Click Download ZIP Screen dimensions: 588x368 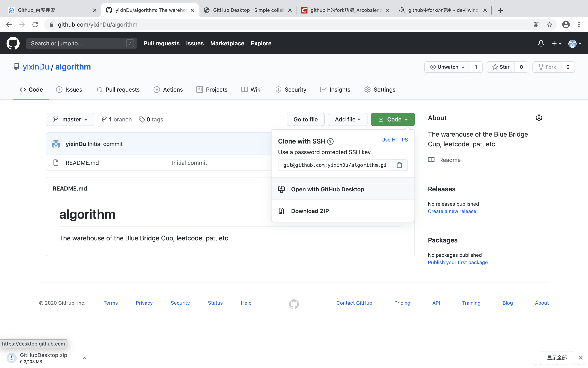(x=343, y=211)
